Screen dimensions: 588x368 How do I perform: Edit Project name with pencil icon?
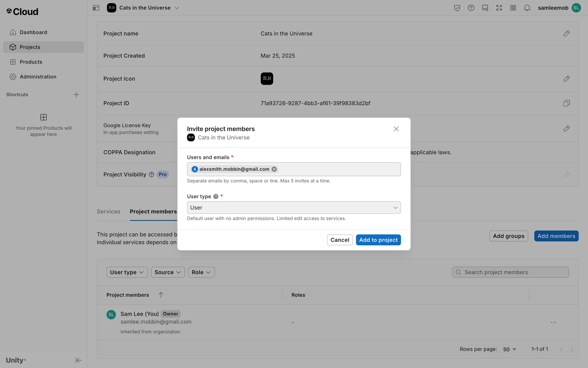tap(566, 33)
